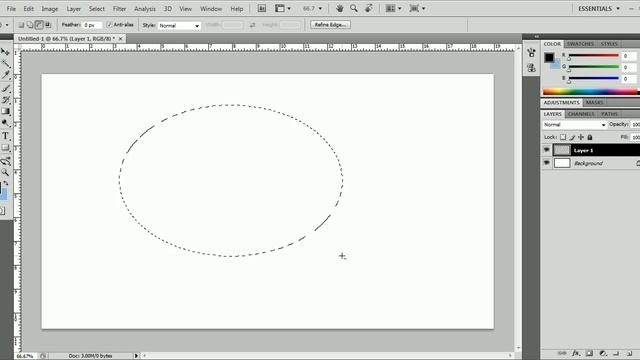The image size is (640, 360).
Task: Click Add layer mask icon
Action: [589, 353]
